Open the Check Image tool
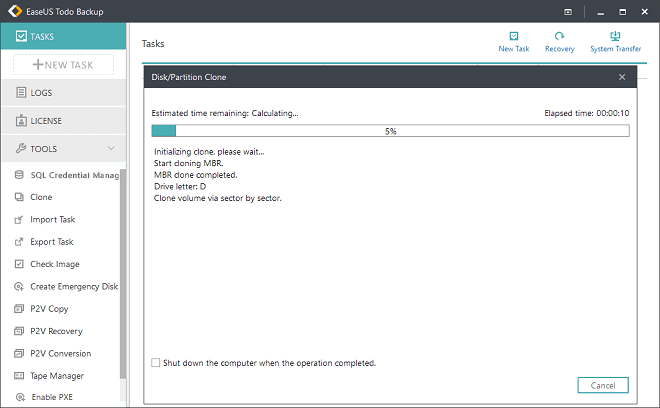The height and width of the screenshot is (408, 660). [53, 264]
